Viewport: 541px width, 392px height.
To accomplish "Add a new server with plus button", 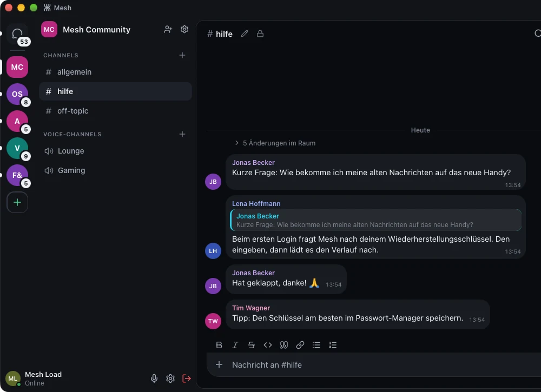I will 17,202.
